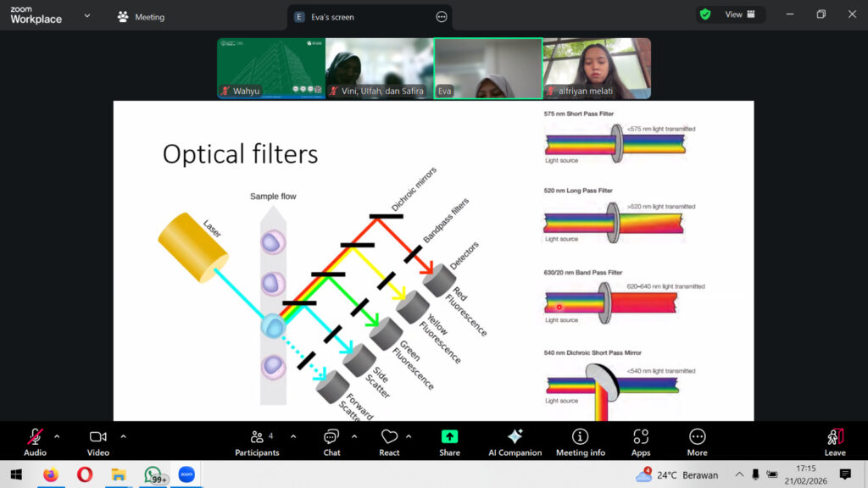Open Firefox from the Windows taskbar
This screenshot has width=868, height=488.
point(51,475)
